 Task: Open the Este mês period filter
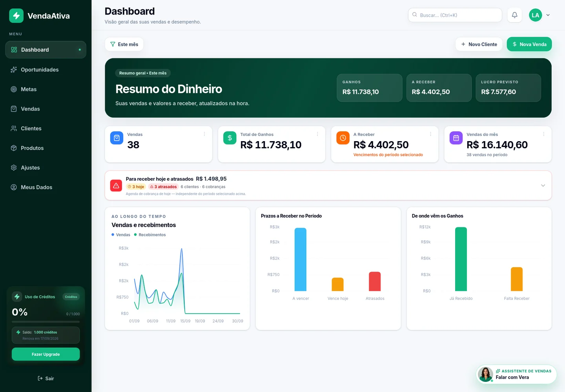[124, 44]
